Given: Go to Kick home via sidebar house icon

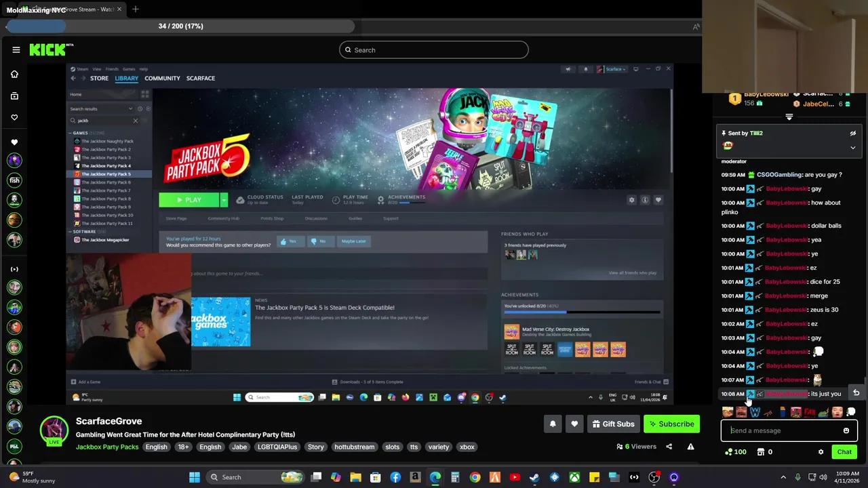Looking at the screenshot, I should pos(14,74).
